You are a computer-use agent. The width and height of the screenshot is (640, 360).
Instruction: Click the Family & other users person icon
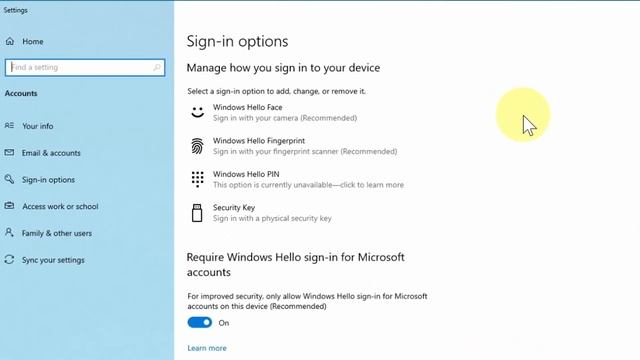point(9,233)
